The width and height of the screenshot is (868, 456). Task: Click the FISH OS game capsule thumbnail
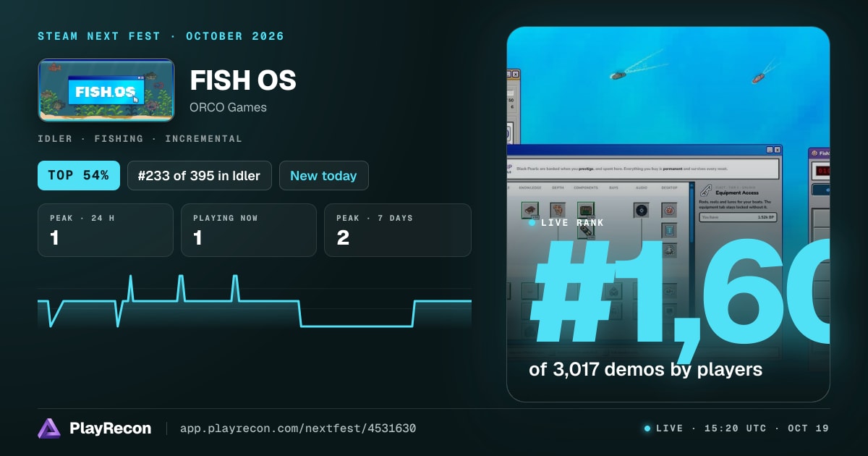pyautogui.click(x=106, y=90)
